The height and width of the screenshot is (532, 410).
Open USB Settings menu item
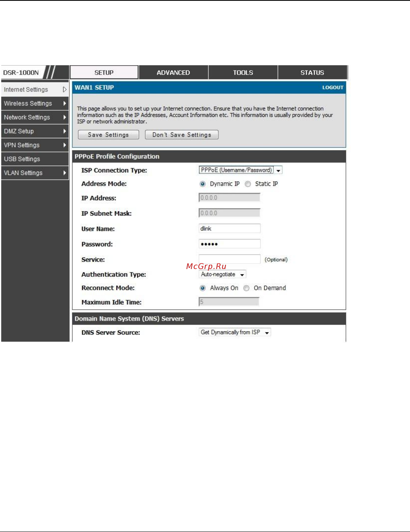pos(35,159)
